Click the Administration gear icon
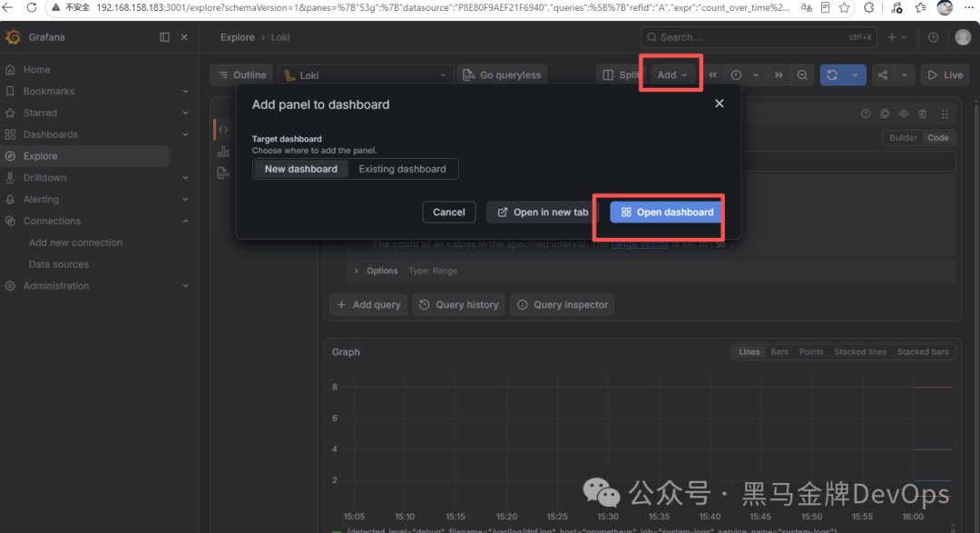Image resolution: width=980 pixels, height=533 pixels. [10, 286]
